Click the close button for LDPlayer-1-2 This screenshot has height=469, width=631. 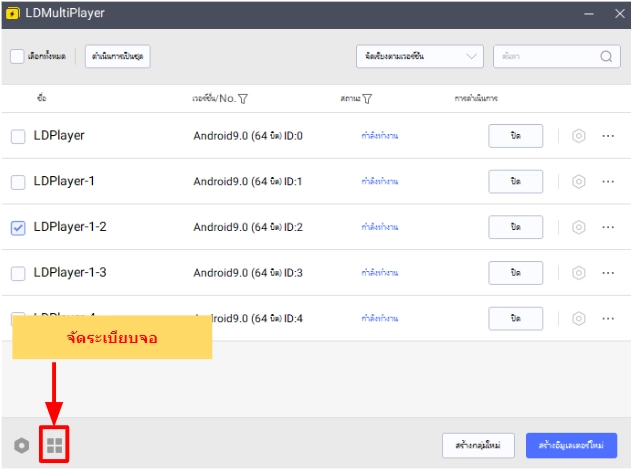(x=515, y=228)
